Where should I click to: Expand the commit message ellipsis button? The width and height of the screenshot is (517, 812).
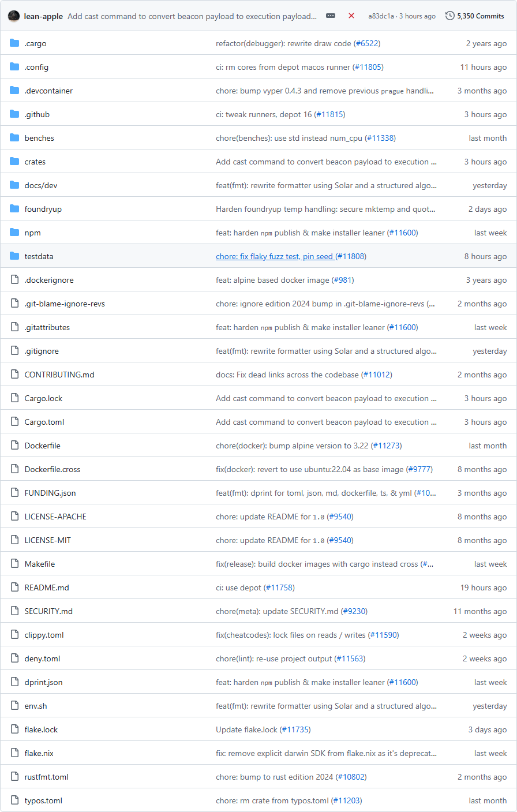pos(331,16)
